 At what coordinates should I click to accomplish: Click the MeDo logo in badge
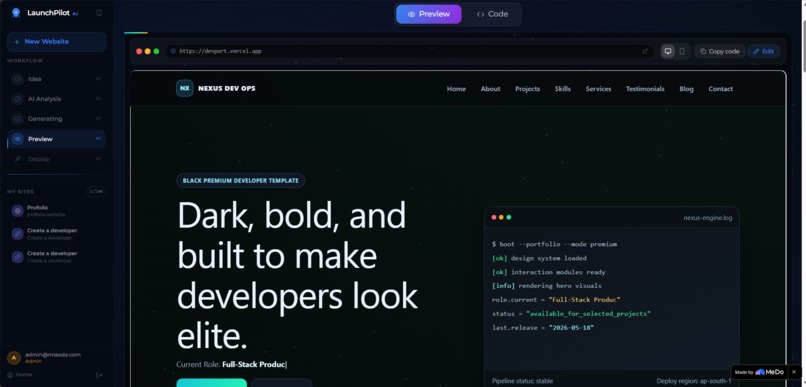pyautogui.click(x=770, y=372)
